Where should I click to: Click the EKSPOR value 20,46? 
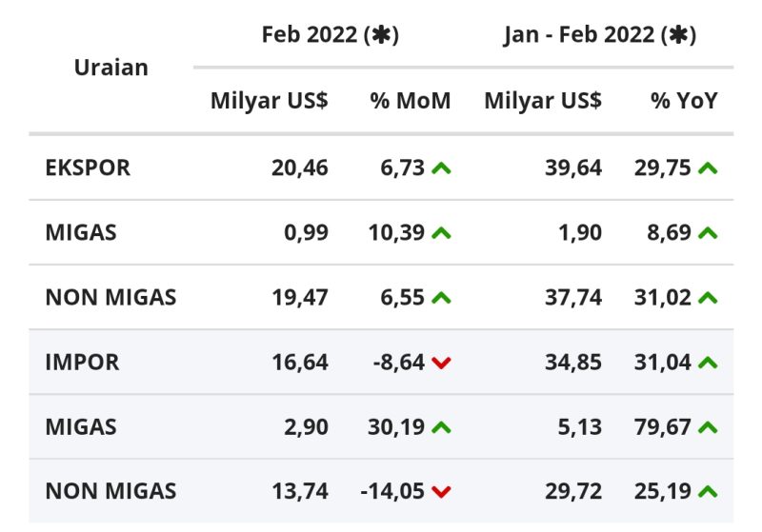click(300, 167)
